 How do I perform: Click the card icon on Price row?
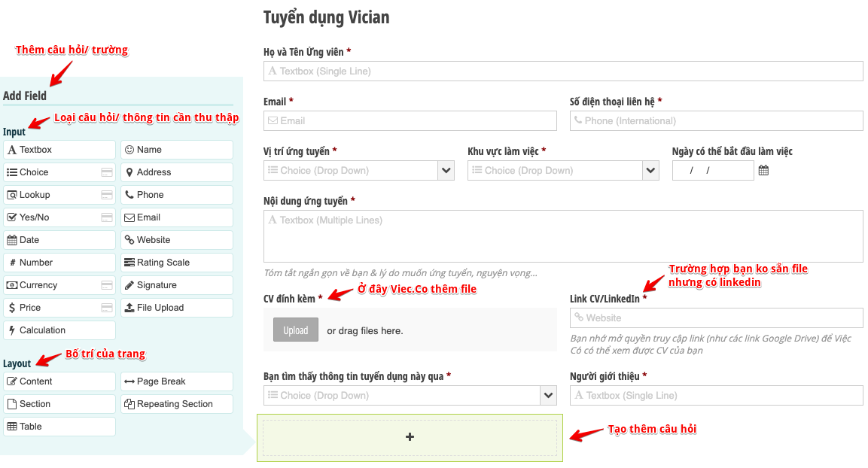(107, 308)
